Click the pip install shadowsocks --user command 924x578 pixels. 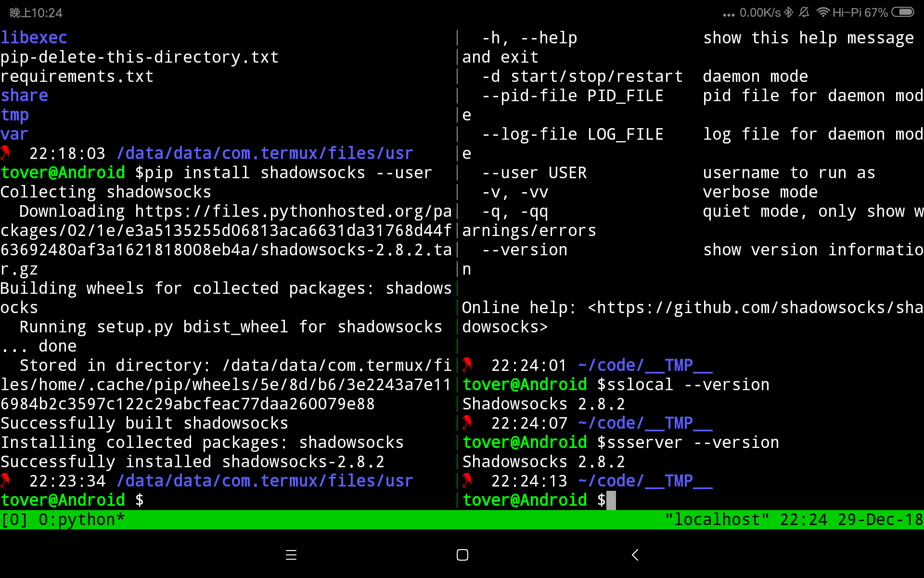(288, 172)
